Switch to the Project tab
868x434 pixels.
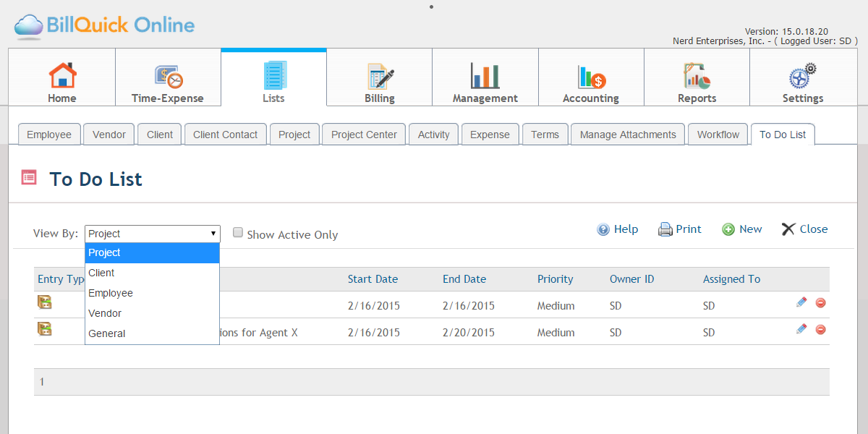tap(294, 135)
